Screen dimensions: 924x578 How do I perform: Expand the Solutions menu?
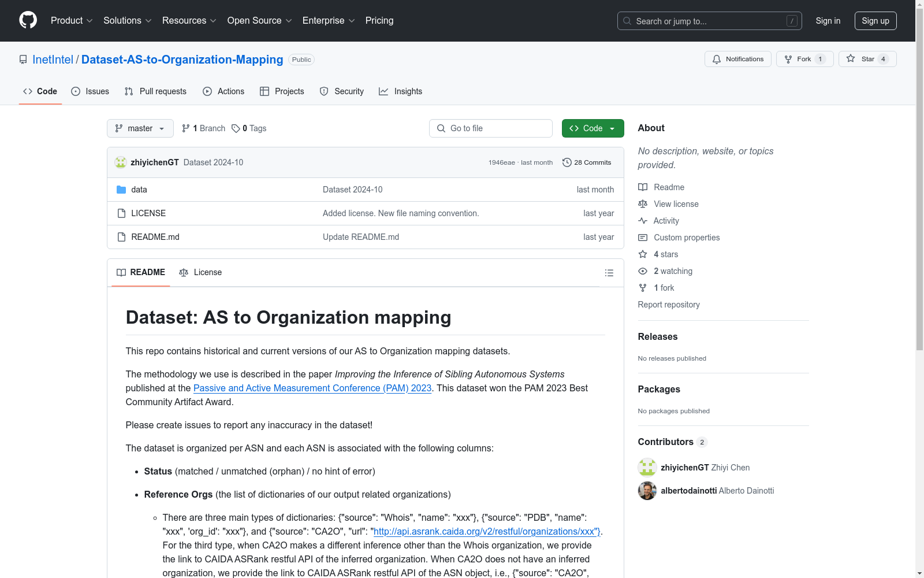pos(128,20)
